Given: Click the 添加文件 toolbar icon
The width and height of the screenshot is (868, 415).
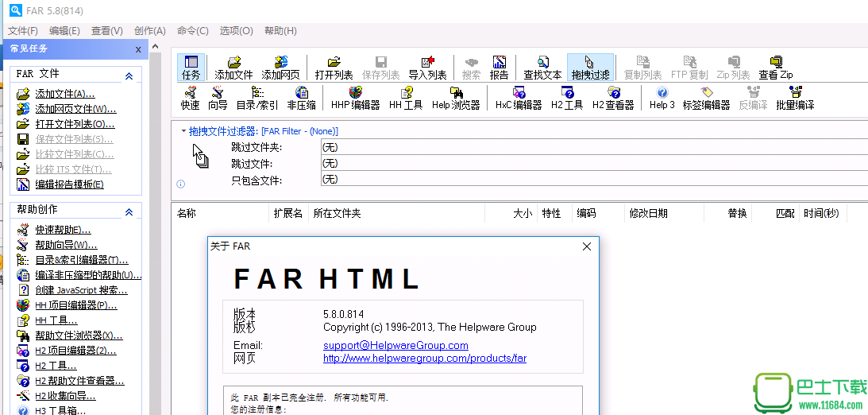Looking at the screenshot, I should click(233, 68).
